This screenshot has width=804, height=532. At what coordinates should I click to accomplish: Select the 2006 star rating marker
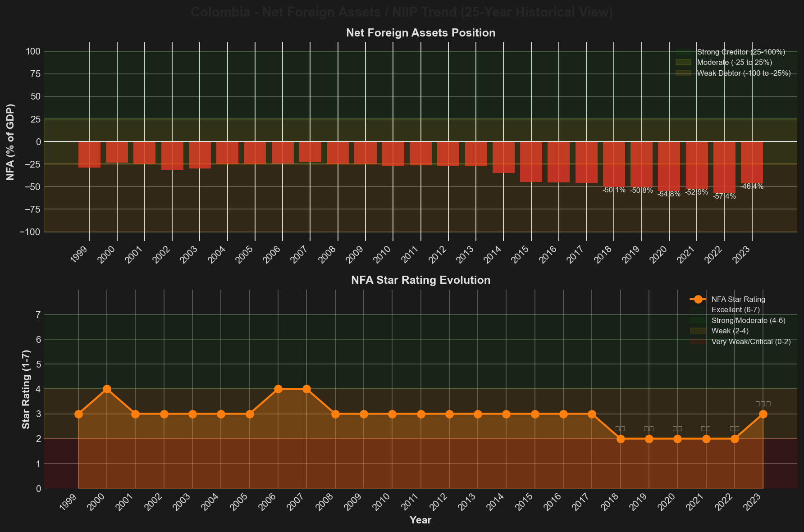278,389
